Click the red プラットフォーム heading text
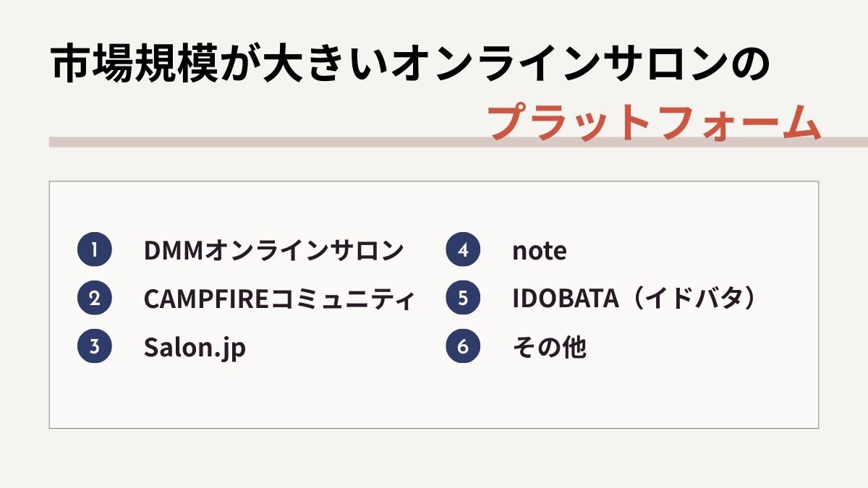Image resolution: width=868 pixels, height=488 pixels. click(655, 121)
